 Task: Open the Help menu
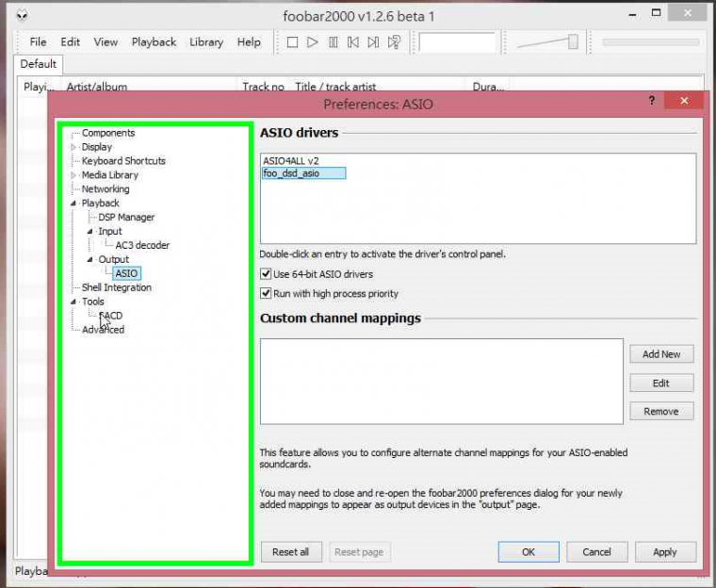249,42
